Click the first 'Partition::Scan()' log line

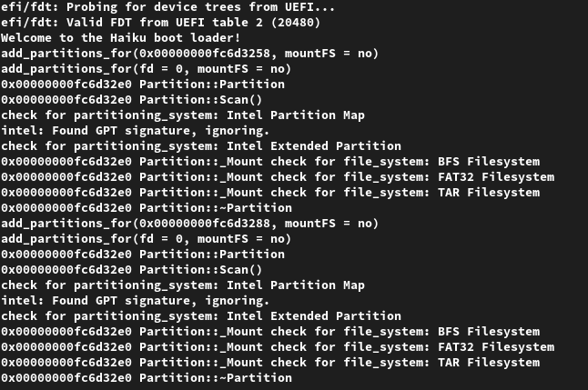pos(131,100)
